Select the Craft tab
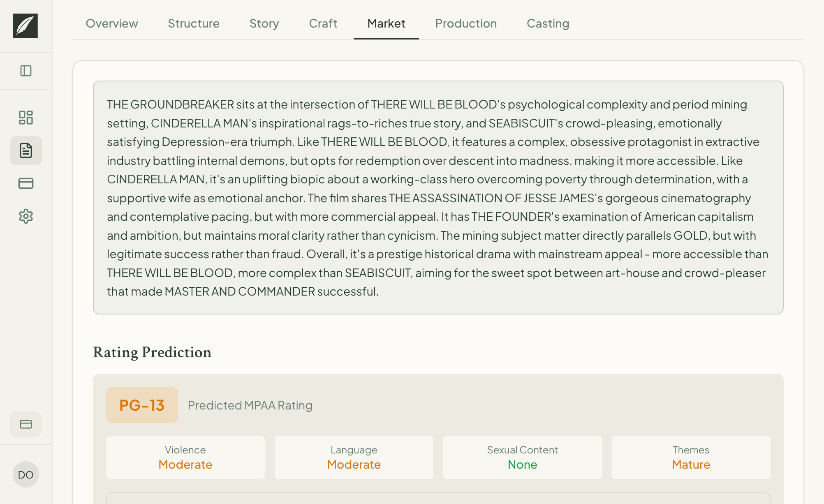Viewport: 824px width, 504px height. click(323, 23)
